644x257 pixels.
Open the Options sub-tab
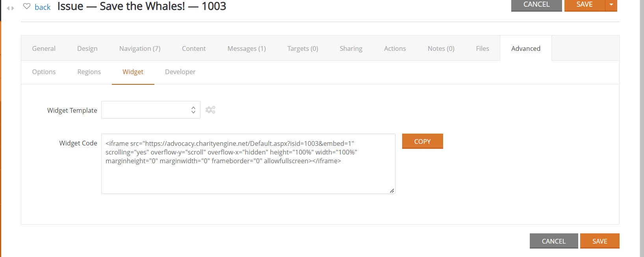pyautogui.click(x=44, y=72)
